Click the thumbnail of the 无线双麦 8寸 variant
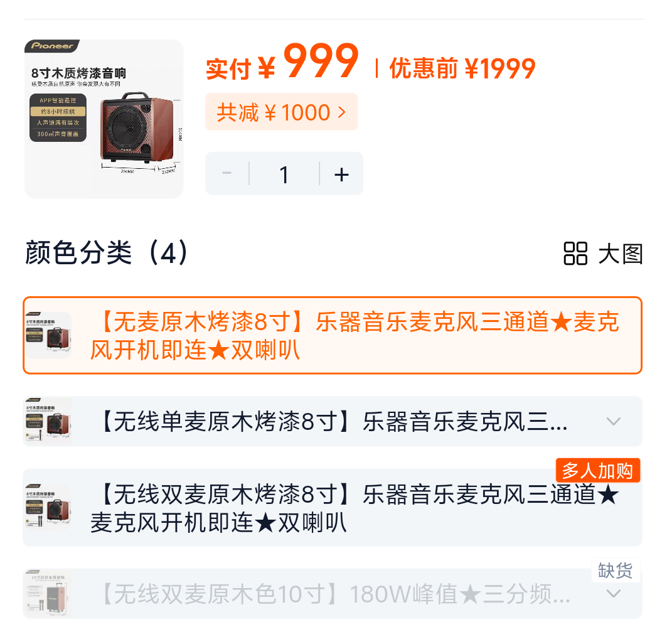 coord(48,507)
